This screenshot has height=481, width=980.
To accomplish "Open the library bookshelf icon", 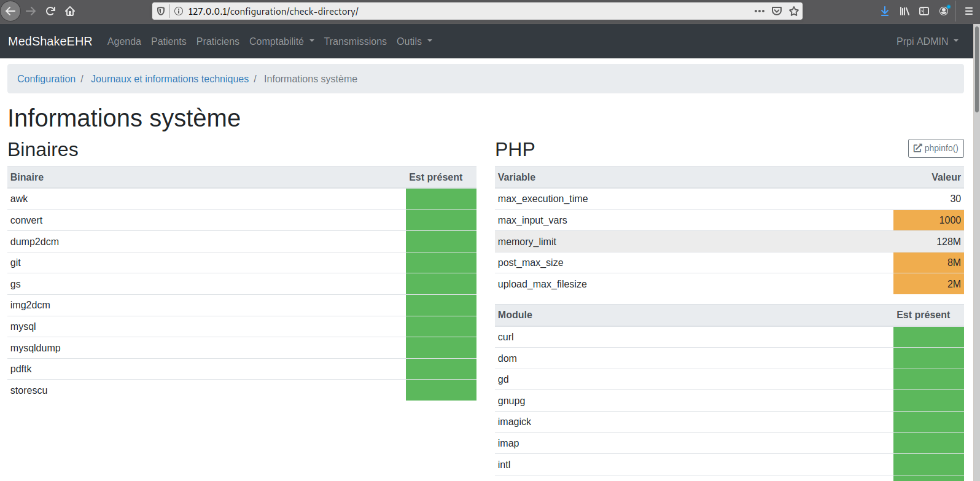I will point(904,11).
